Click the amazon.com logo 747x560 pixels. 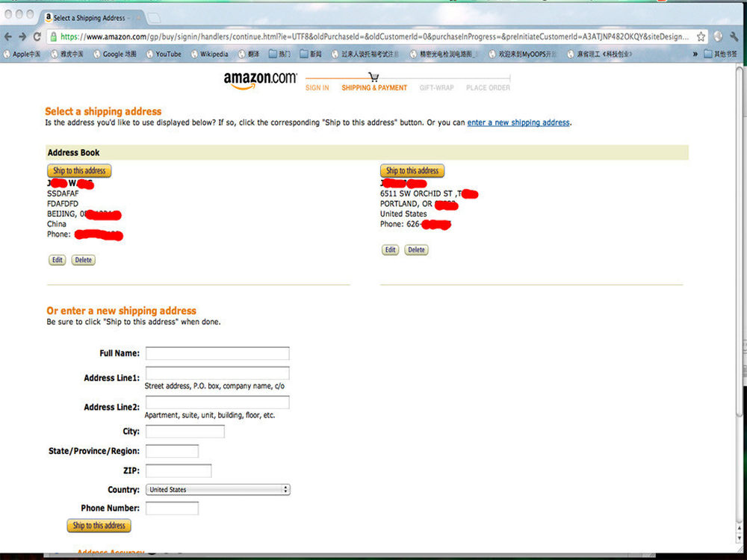(260, 80)
